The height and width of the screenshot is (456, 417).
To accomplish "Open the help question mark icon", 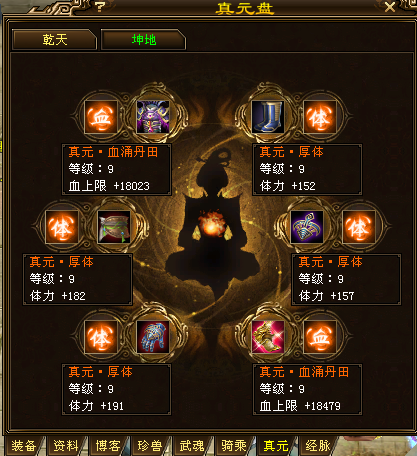I will tap(100, 7).
